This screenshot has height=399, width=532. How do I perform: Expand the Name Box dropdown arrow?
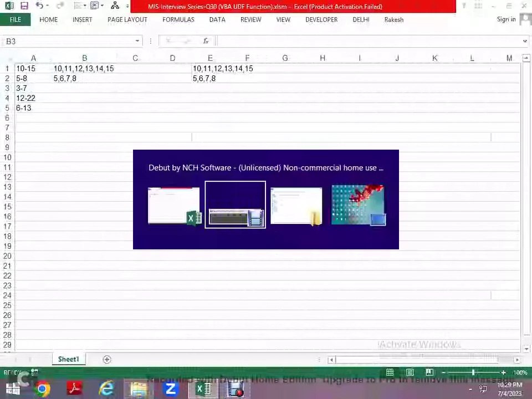pyautogui.click(x=137, y=41)
